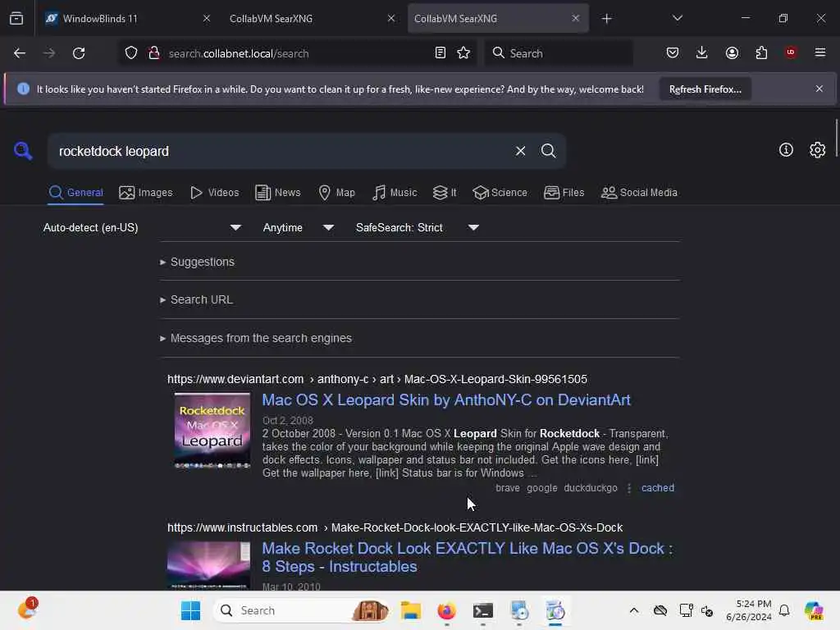Open the notifications bell

tap(784, 610)
